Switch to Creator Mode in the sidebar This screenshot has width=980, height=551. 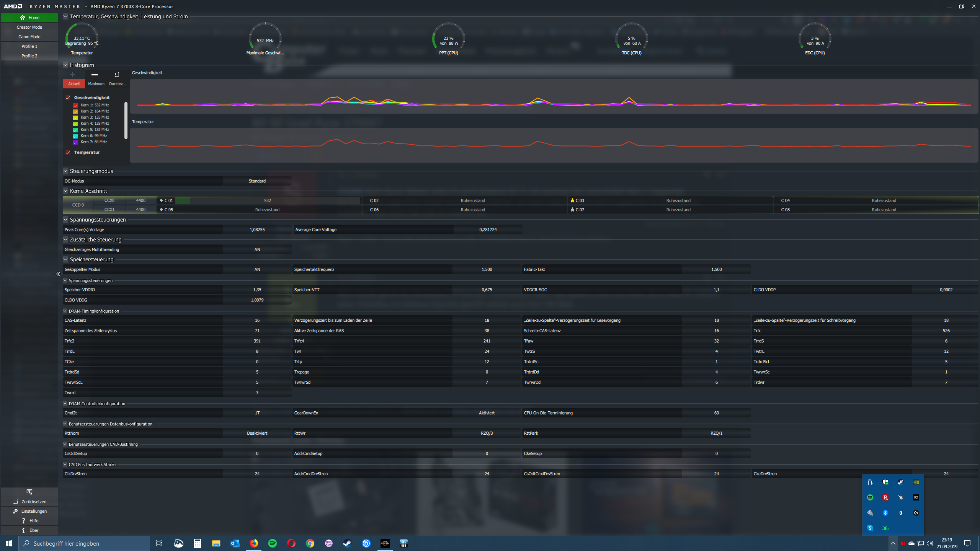[x=29, y=27]
